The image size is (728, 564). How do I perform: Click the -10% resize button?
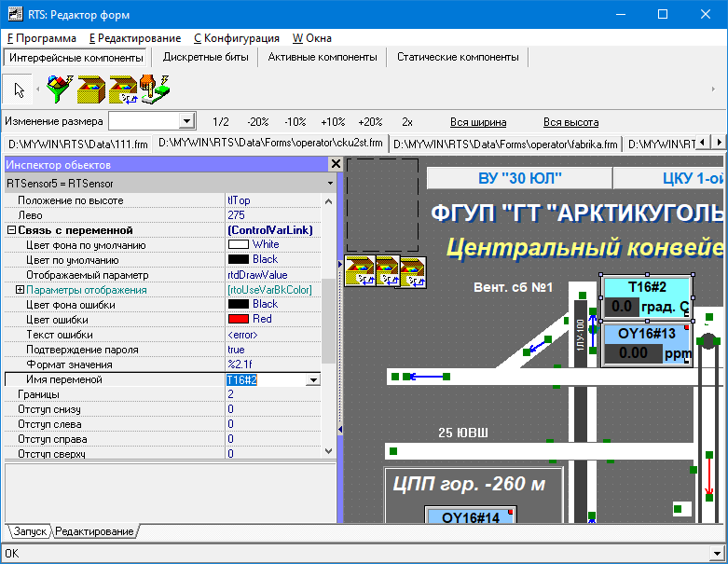pyautogui.click(x=295, y=122)
